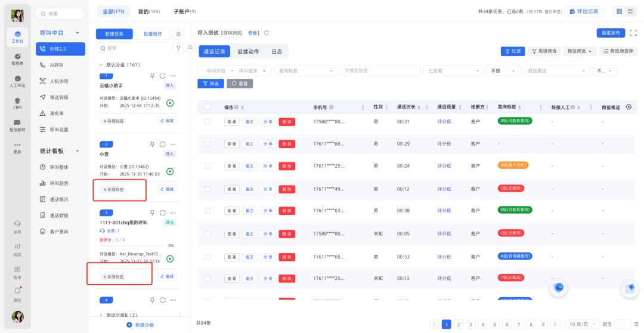The width and height of the screenshot is (644, 333).
Task: Check the select-all checkbox in table header
Action: coord(208,107)
